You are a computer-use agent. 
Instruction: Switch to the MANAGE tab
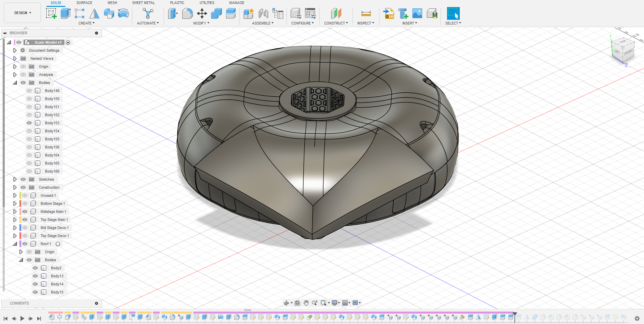click(237, 3)
